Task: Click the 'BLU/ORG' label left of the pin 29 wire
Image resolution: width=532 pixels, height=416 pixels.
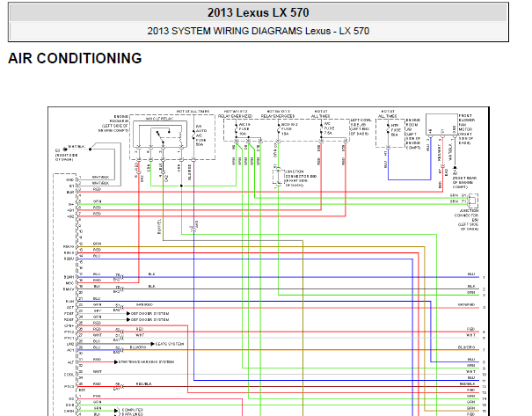Action: click(x=138, y=347)
